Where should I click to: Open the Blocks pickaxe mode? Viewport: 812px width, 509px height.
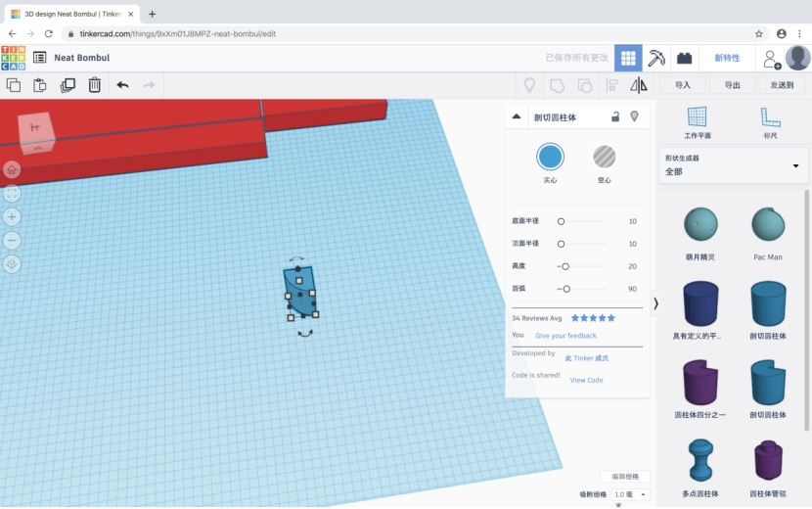pos(656,58)
